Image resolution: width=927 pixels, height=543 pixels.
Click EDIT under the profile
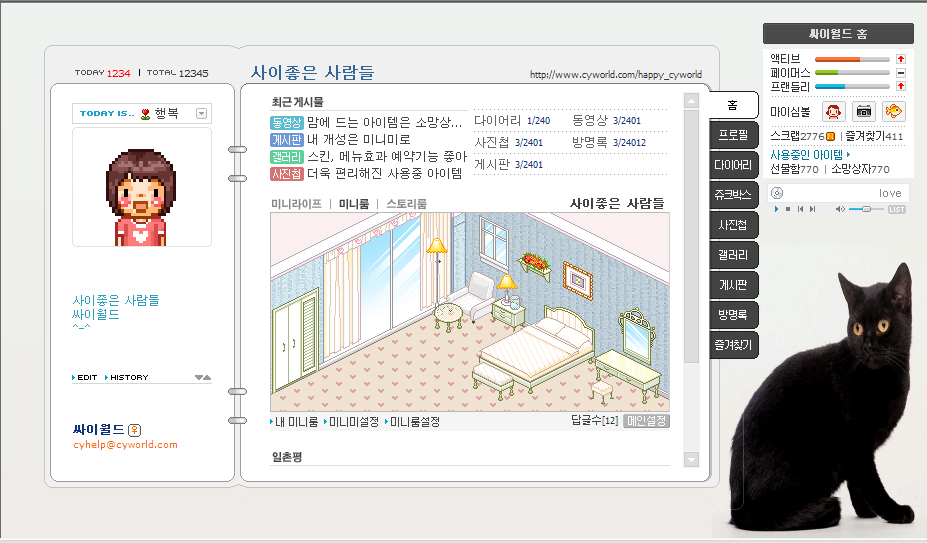click(x=85, y=377)
